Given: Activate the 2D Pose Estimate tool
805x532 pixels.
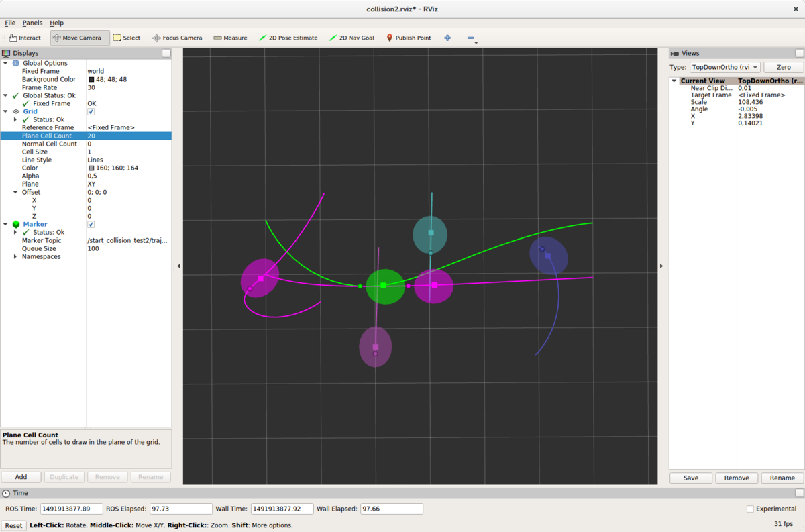Looking at the screenshot, I should (288, 38).
